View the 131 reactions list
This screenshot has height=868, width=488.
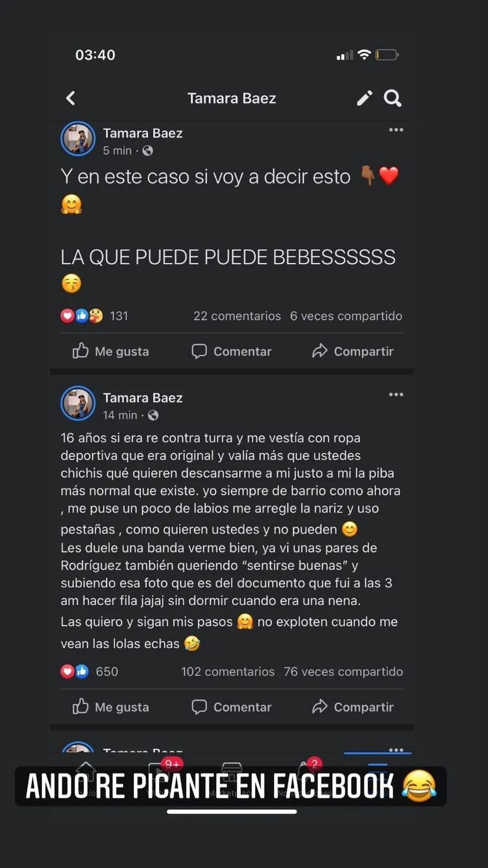(94, 316)
